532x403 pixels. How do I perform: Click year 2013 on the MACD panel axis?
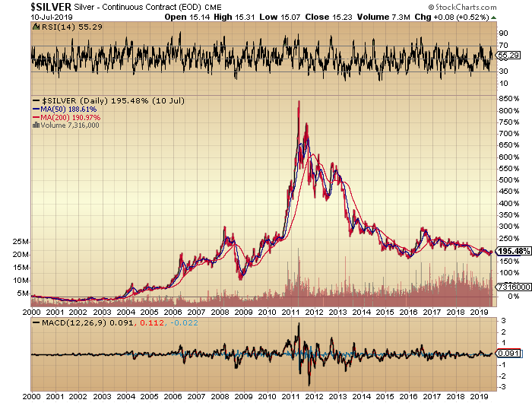coord(338,397)
